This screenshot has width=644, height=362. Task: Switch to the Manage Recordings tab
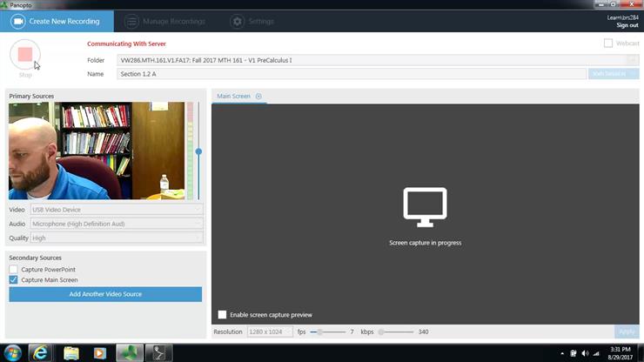(164, 21)
